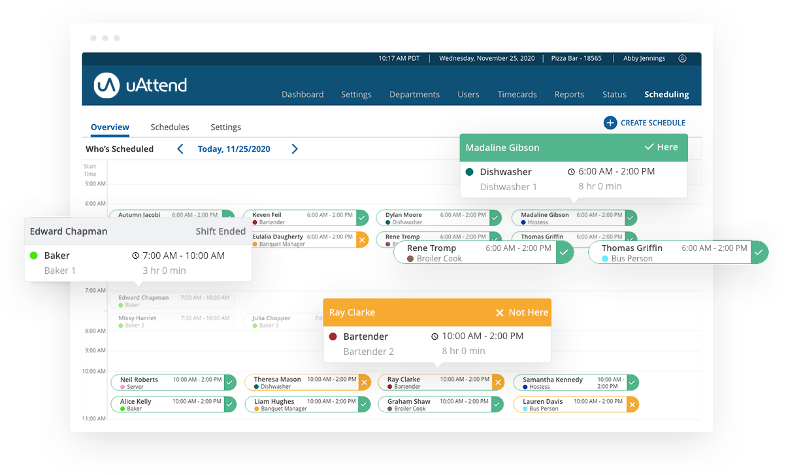785x475 pixels.
Task: Click the plus icon beside Create Schedule
Action: point(610,123)
